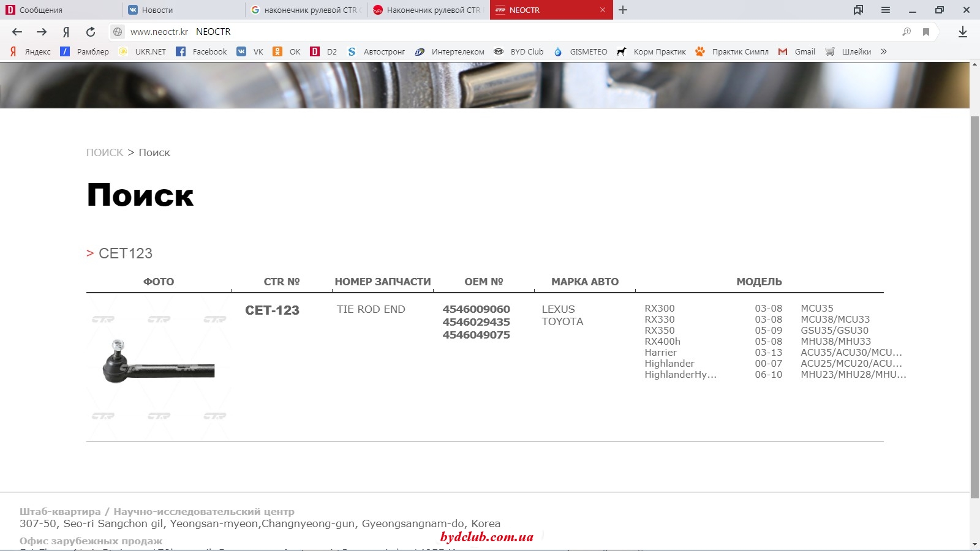The image size is (980, 551).
Task: Close the NEOCTR tab
Action: click(603, 10)
